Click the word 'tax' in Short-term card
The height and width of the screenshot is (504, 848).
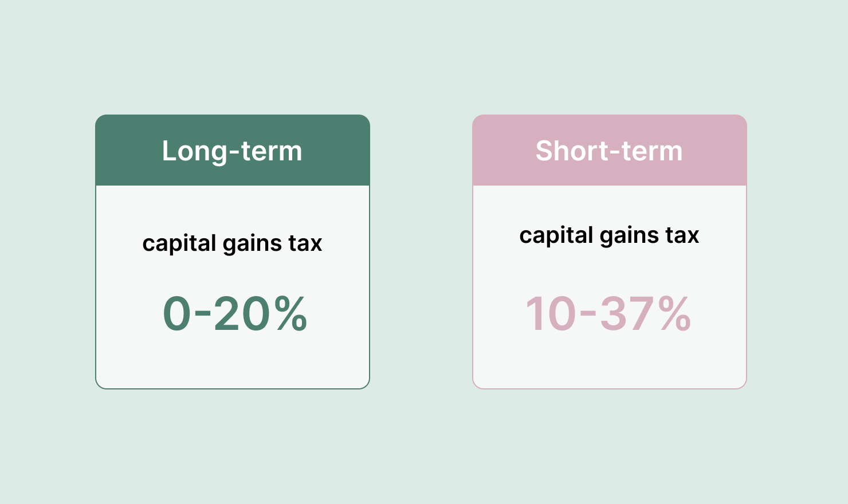[682, 235]
